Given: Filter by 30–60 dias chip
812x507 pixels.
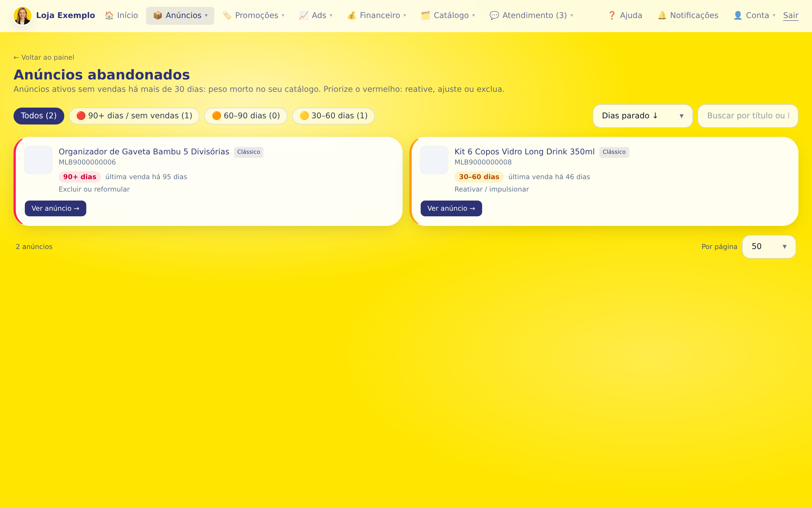Looking at the screenshot, I should (334, 116).
